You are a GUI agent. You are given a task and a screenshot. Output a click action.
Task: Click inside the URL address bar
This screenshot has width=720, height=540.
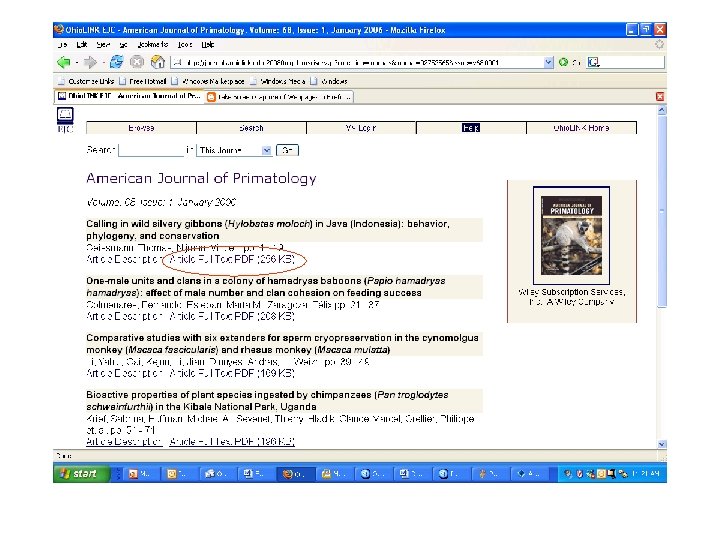(x=357, y=62)
